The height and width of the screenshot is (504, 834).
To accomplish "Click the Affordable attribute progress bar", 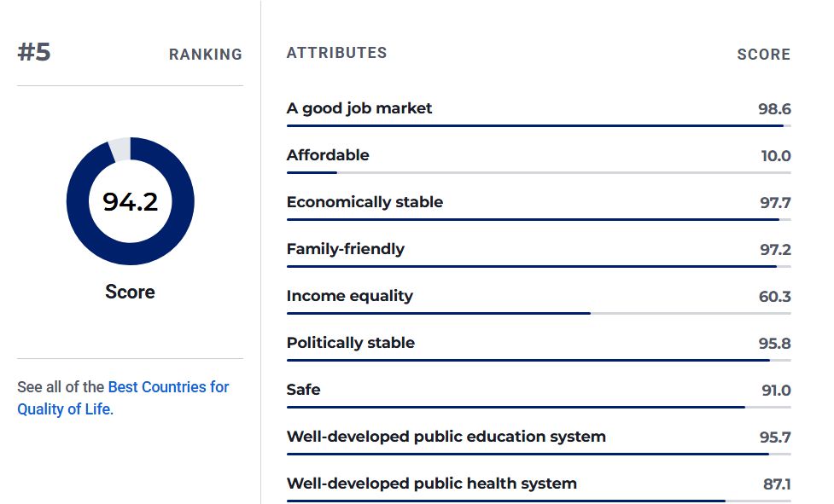I will point(539,173).
